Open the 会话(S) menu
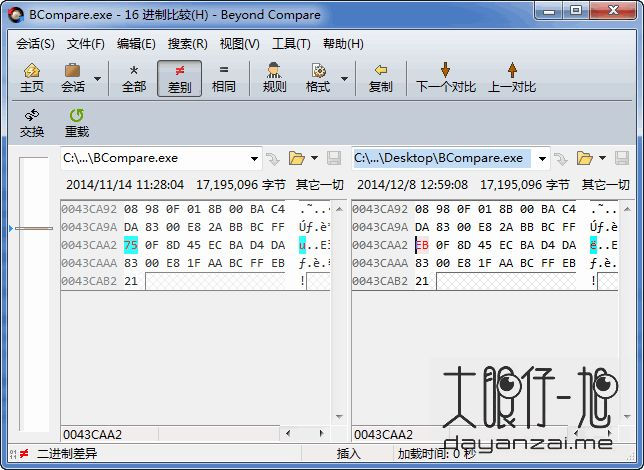Image resolution: width=644 pixels, height=470 pixels. 35,44
